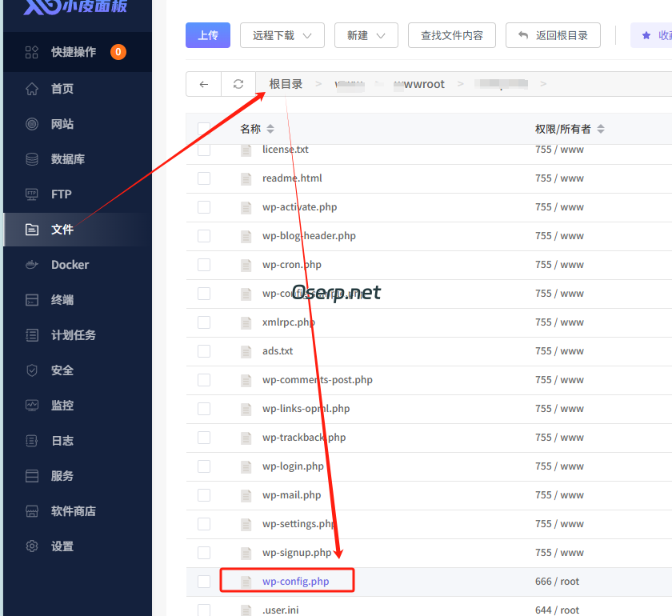Open the 安全 security section
Viewport: 672px width, 616px height.
(x=62, y=370)
